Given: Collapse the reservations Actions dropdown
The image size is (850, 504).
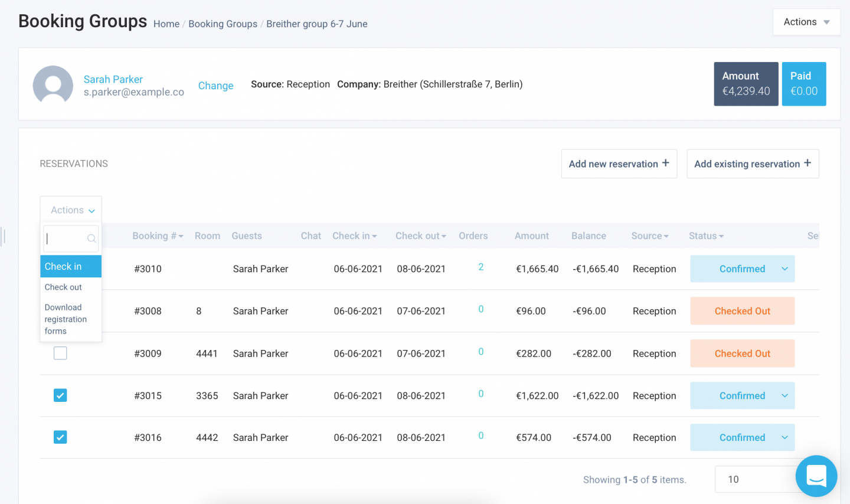Looking at the screenshot, I should tap(71, 210).
